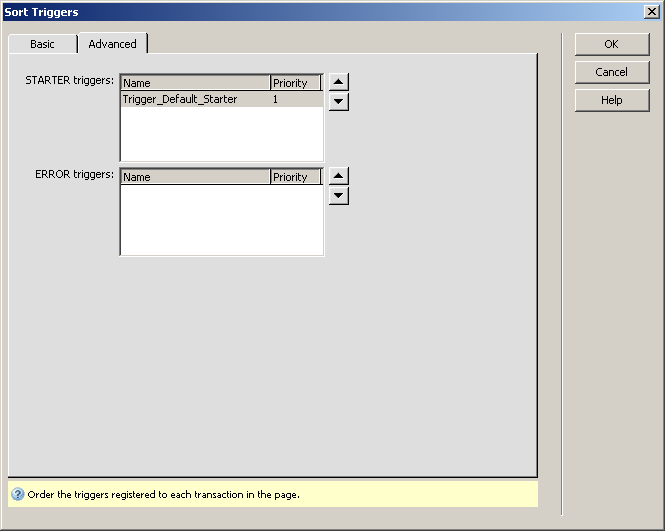Move STARTER trigger up with arrow
Image resolution: width=665 pixels, height=531 pixels.
point(339,82)
